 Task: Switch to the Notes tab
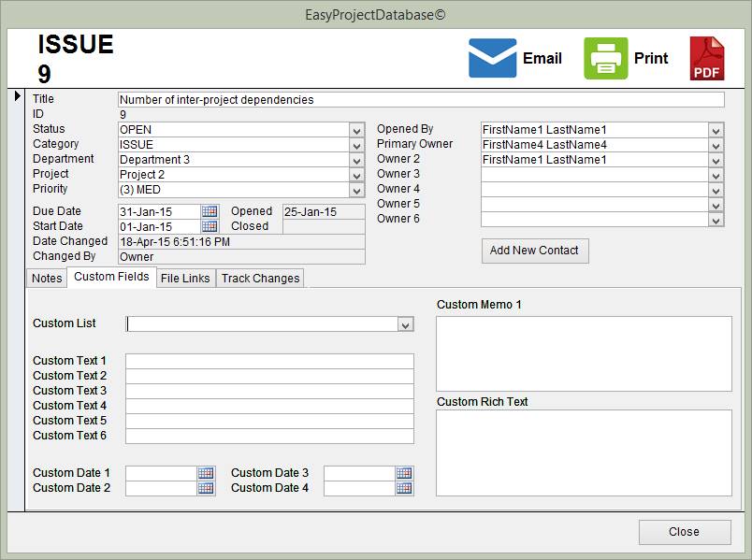click(x=47, y=278)
